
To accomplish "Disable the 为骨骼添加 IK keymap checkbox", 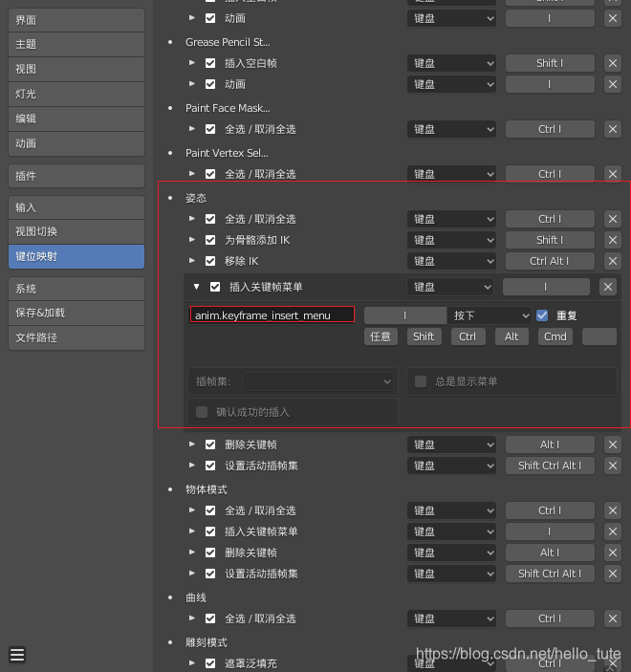I will (210, 240).
